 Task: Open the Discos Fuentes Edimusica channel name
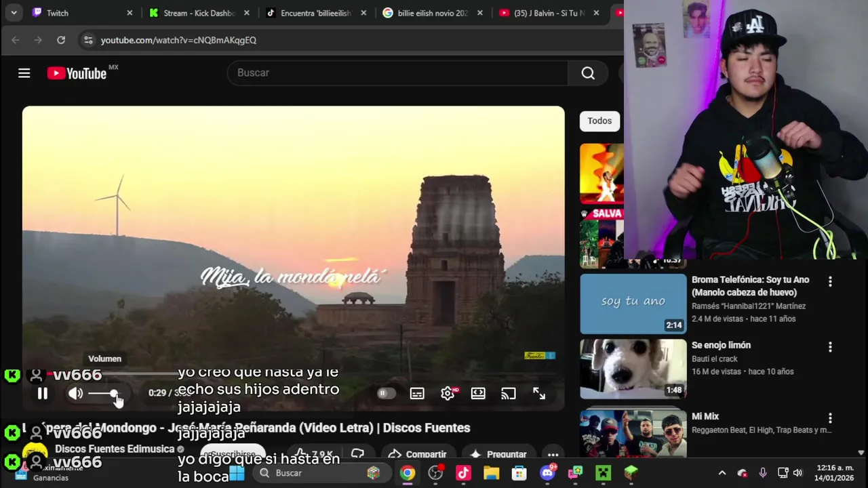point(115,449)
